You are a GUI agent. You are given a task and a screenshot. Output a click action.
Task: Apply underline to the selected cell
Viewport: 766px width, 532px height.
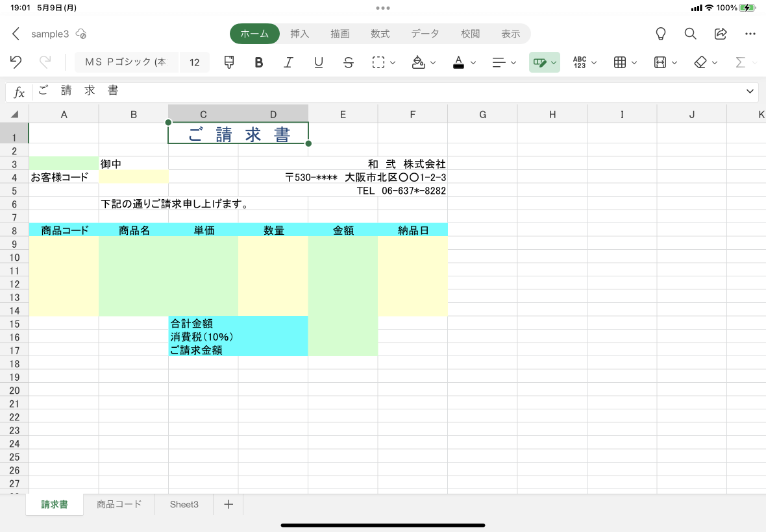pyautogui.click(x=318, y=62)
